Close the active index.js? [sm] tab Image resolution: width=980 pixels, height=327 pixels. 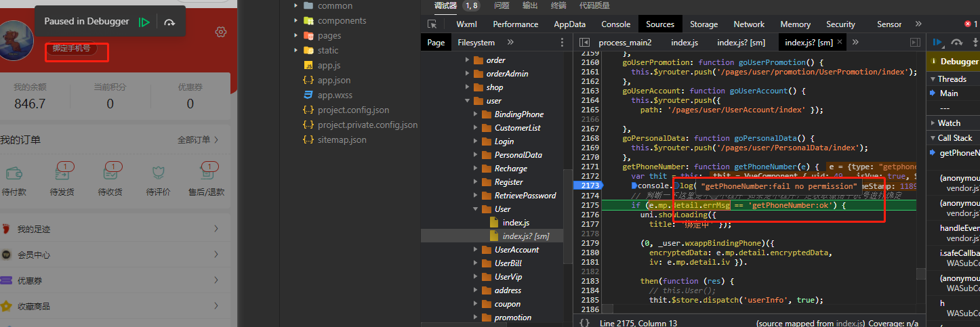pyautogui.click(x=841, y=42)
